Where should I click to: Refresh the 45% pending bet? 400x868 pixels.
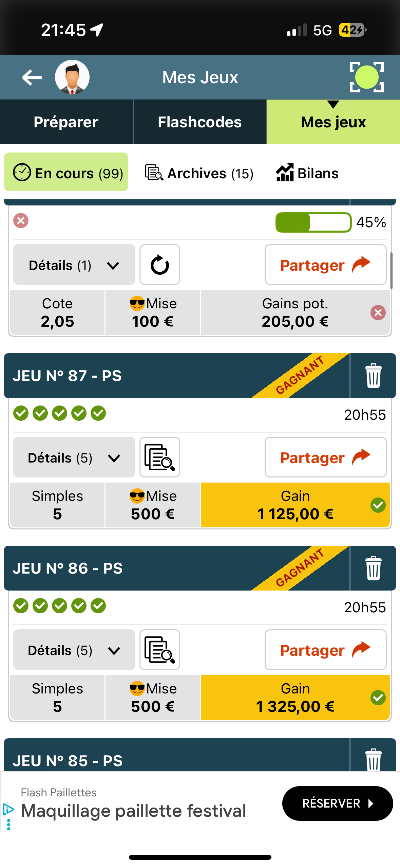(160, 265)
